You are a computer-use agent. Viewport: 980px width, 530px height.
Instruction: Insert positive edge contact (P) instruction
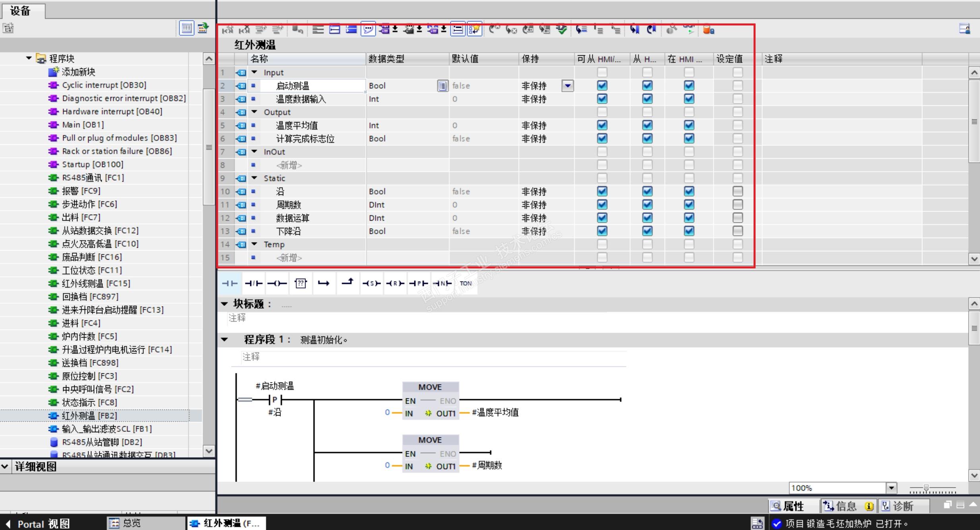pyautogui.click(x=418, y=283)
